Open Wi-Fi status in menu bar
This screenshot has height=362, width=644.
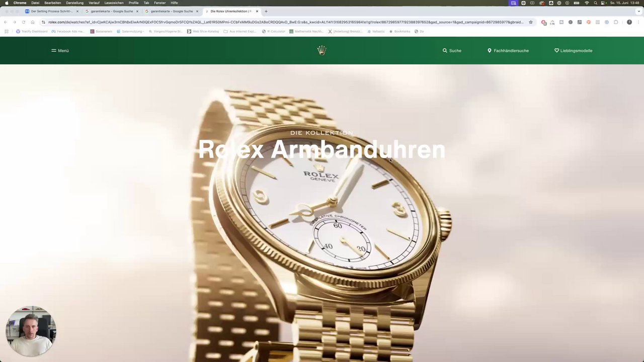point(587,3)
